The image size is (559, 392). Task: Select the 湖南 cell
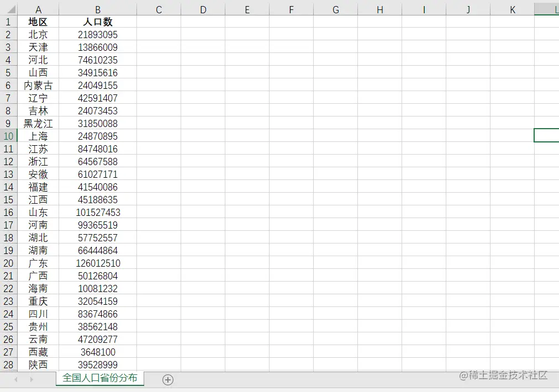(38, 251)
